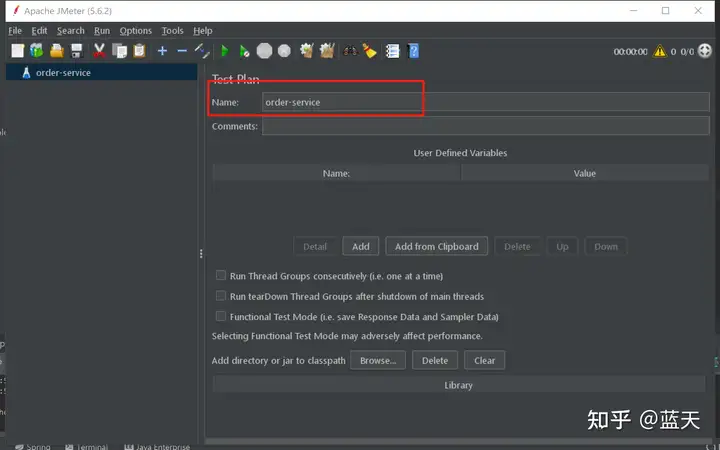
Task: Open the Options menu
Action: click(x=135, y=31)
